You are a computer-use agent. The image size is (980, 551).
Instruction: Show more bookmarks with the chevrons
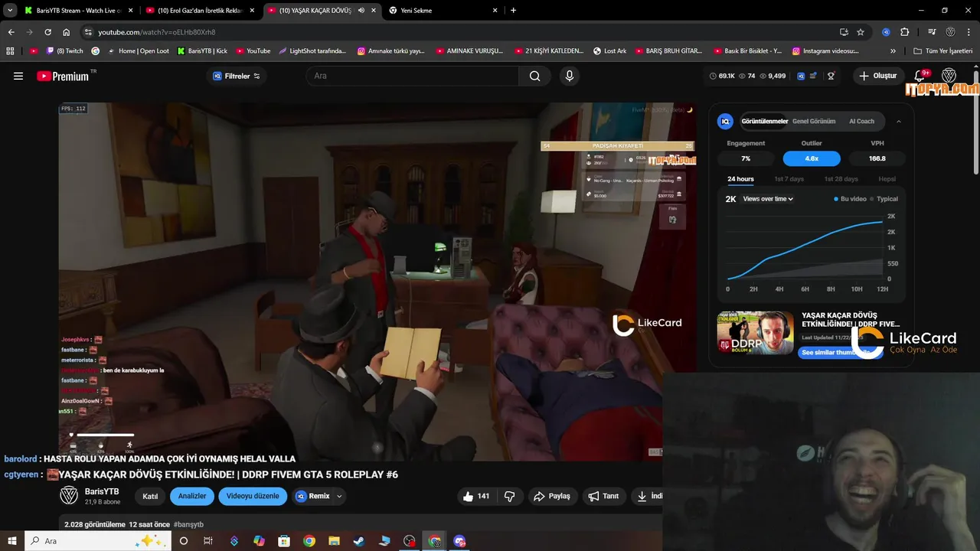pos(893,51)
